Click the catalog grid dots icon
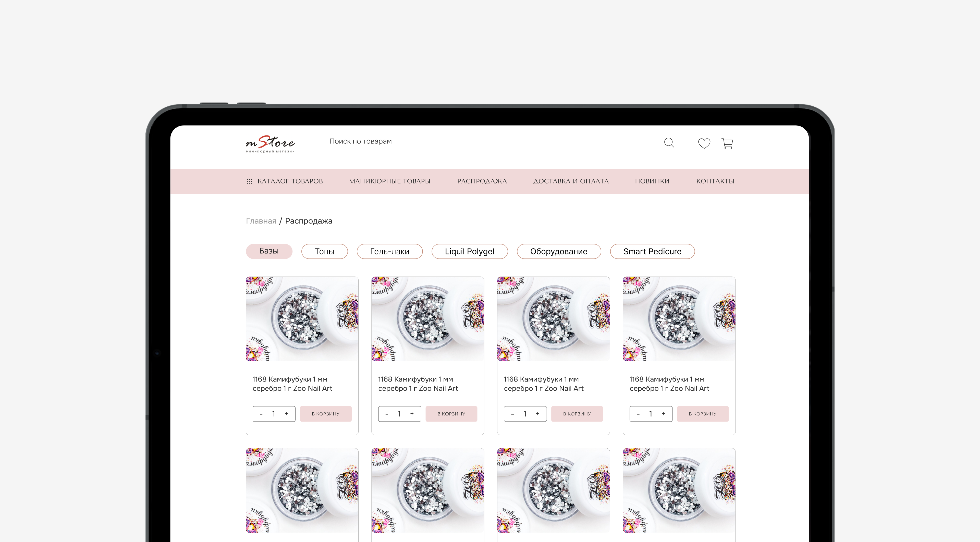Screen dimensions: 980x542 tap(250, 181)
